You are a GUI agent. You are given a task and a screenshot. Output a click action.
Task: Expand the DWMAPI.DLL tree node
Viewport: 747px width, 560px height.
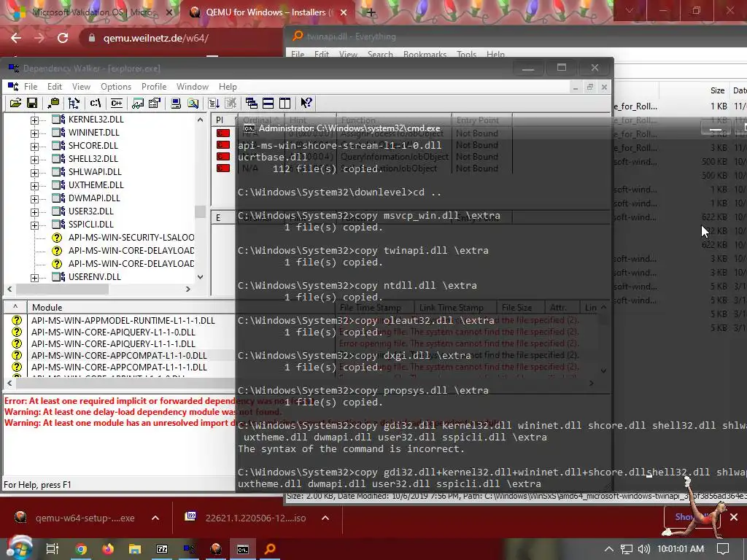pos(34,199)
